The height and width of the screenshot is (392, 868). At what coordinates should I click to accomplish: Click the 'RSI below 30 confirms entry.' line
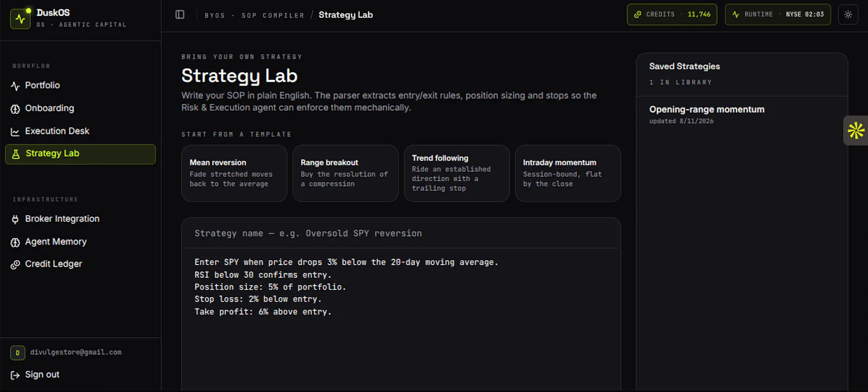click(x=263, y=275)
